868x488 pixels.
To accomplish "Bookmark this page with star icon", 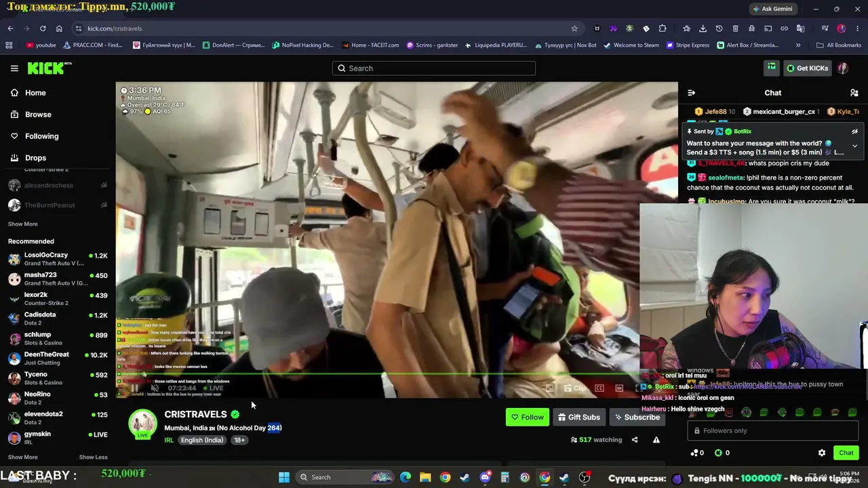I will click(574, 28).
